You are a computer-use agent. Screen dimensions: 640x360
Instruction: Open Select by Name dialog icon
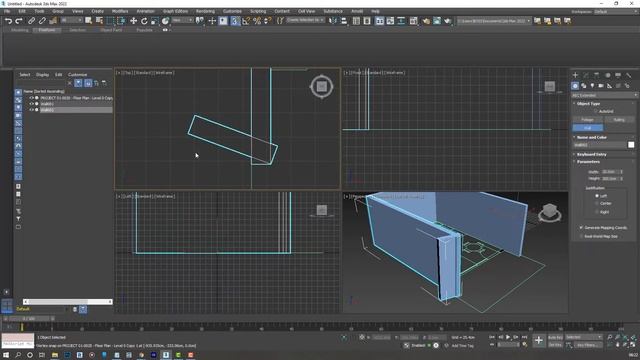click(99, 21)
